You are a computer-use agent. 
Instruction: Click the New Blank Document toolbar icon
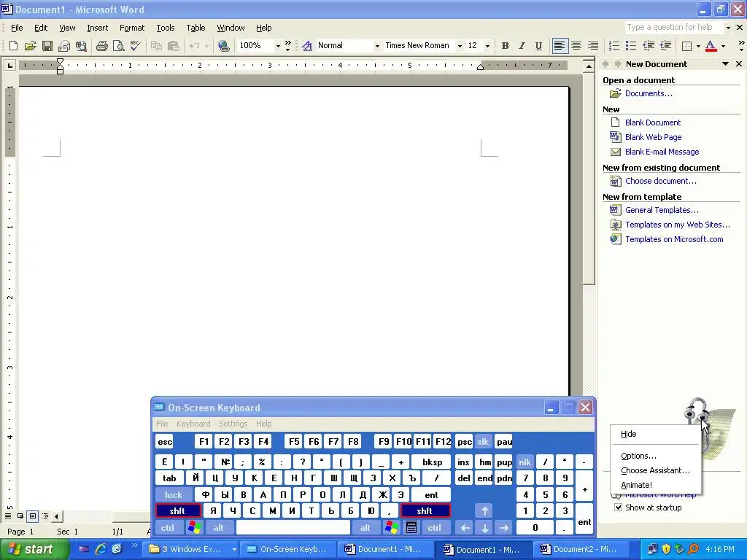[x=13, y=46]
